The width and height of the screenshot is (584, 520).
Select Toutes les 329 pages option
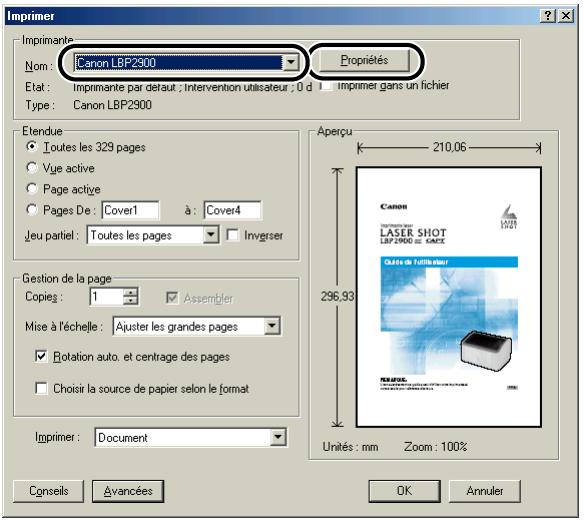click(x=32, y=147)
